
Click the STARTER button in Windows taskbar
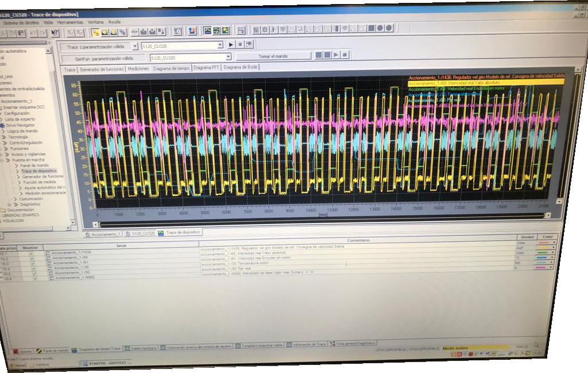click(x=106, y=363)
